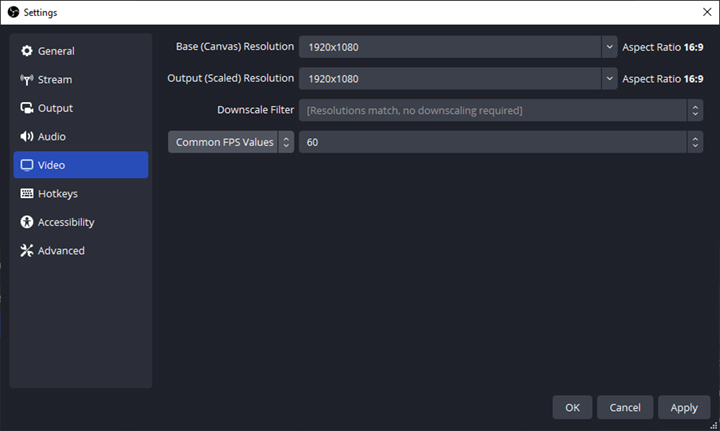Click the Output Resolution 1920x1080 field

tap(450, 78)
